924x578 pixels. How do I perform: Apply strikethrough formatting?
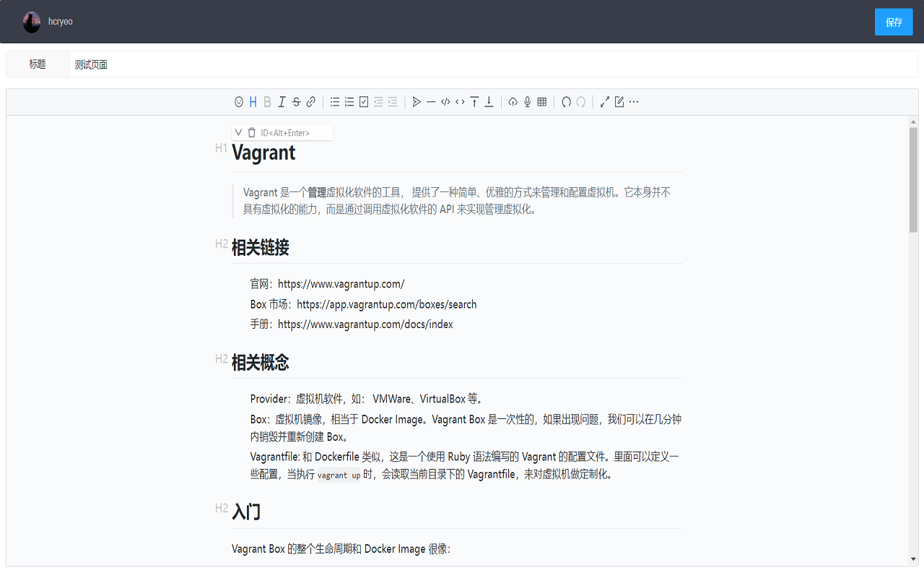click(x=296, y=102)
